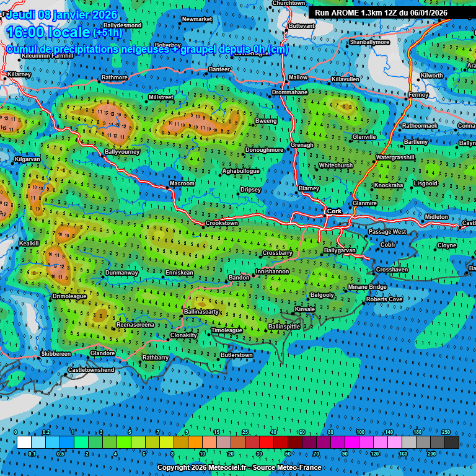
Task: Pick the bright red legend swatch between 30 and 40
Action: [267, 443]
